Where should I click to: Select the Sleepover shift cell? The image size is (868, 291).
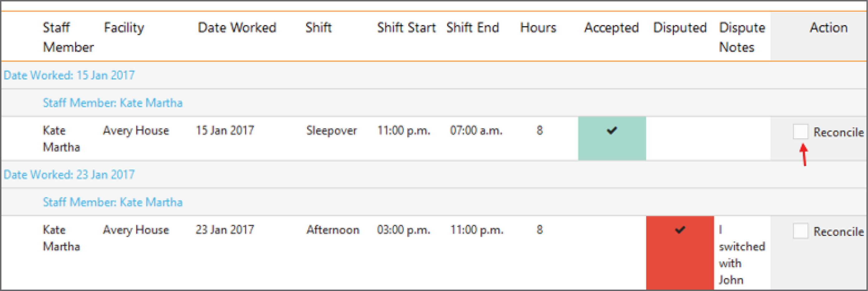tap(332, 130)
